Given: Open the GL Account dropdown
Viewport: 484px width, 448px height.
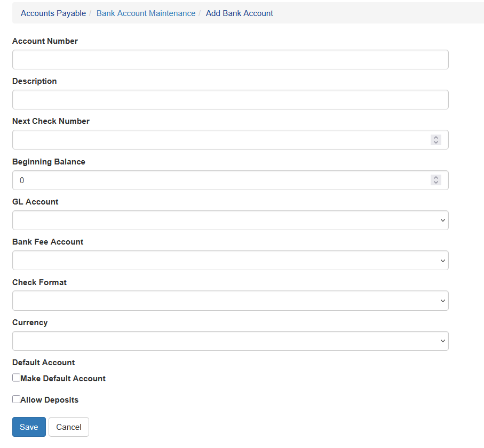Looking at the screenshot, I should 231,221.
